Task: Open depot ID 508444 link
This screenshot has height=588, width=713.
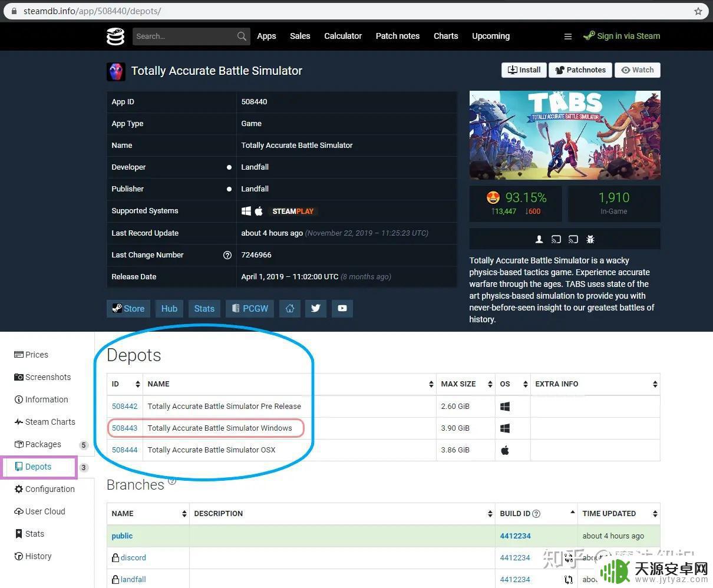Action: [125, 450]
